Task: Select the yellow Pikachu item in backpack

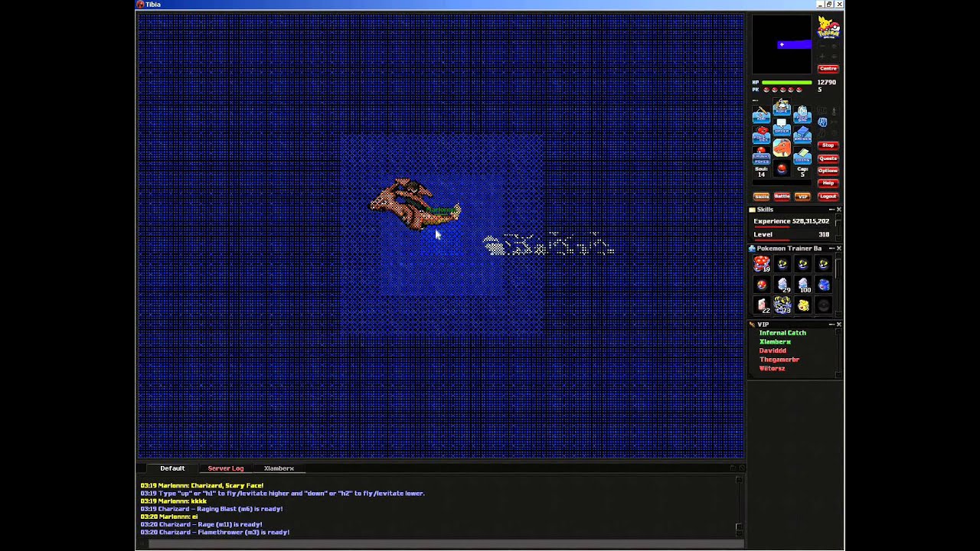Action: (x=804, y=305)
